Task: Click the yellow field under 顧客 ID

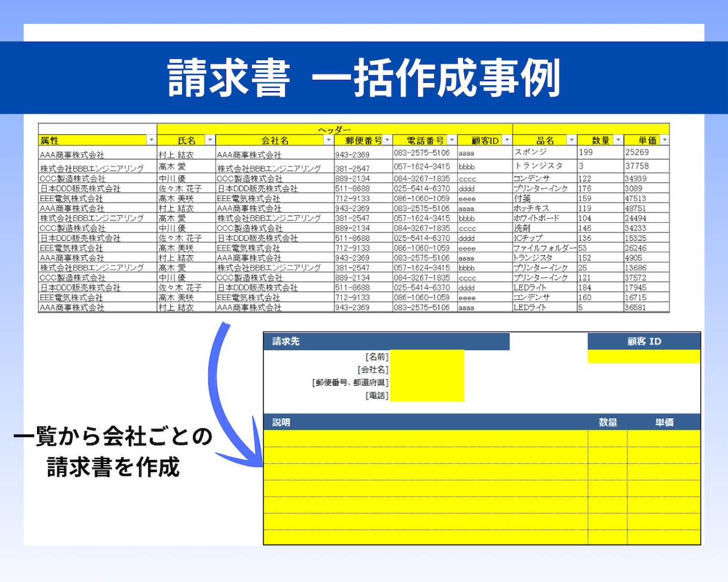Action: pyautogui.click(x=644, y=356)
